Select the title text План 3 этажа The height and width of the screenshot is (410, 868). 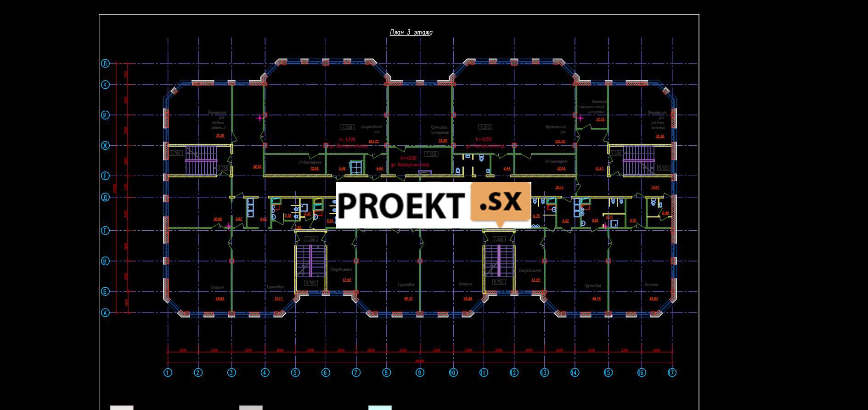pyautogui.click(x=411, y=32)
